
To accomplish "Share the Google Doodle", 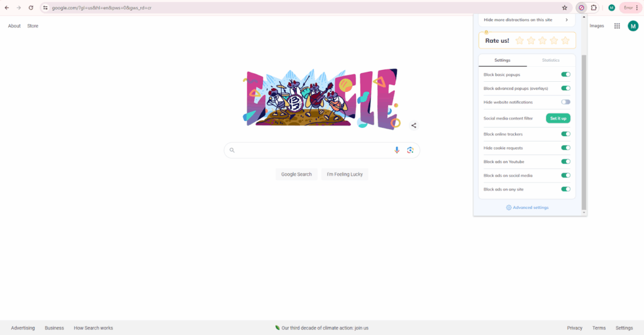I will pyautogui.click(x=414, y=125).
